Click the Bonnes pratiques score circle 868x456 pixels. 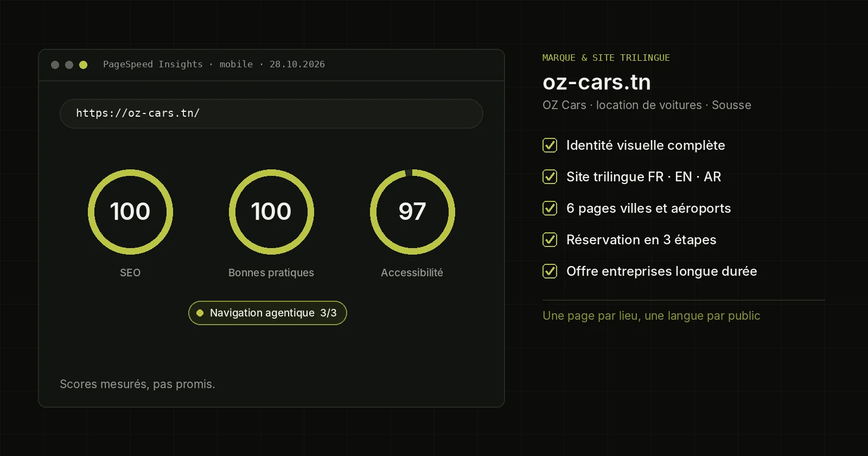[x=271, y=212]
